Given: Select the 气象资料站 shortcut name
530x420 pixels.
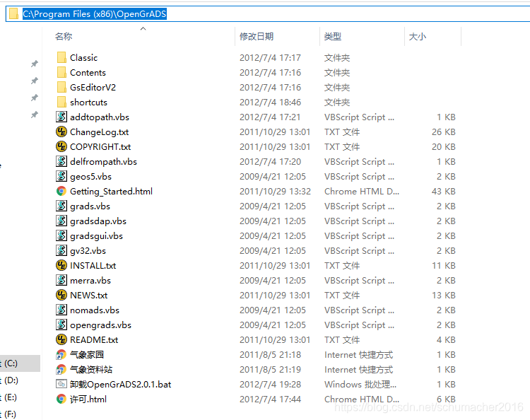Looking at the screenshot, I should point(91,370).
